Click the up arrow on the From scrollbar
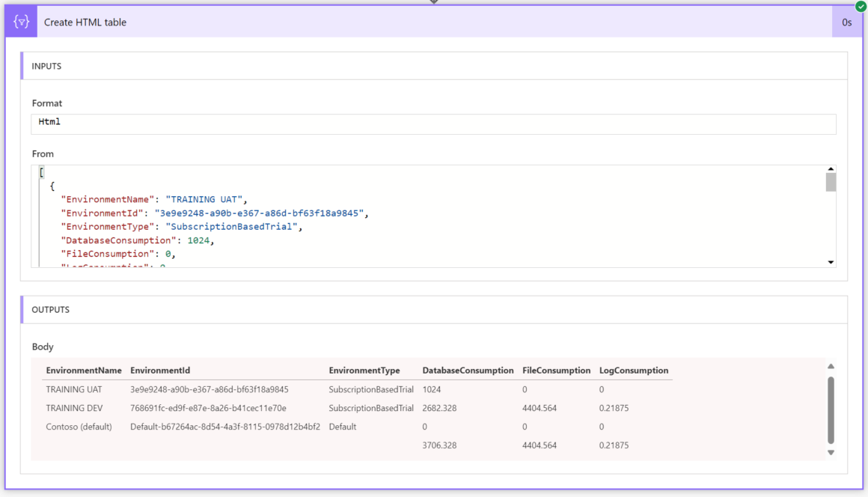Image resolution: width=868 pixels, height=497 pixels. (x=831, y=168)
